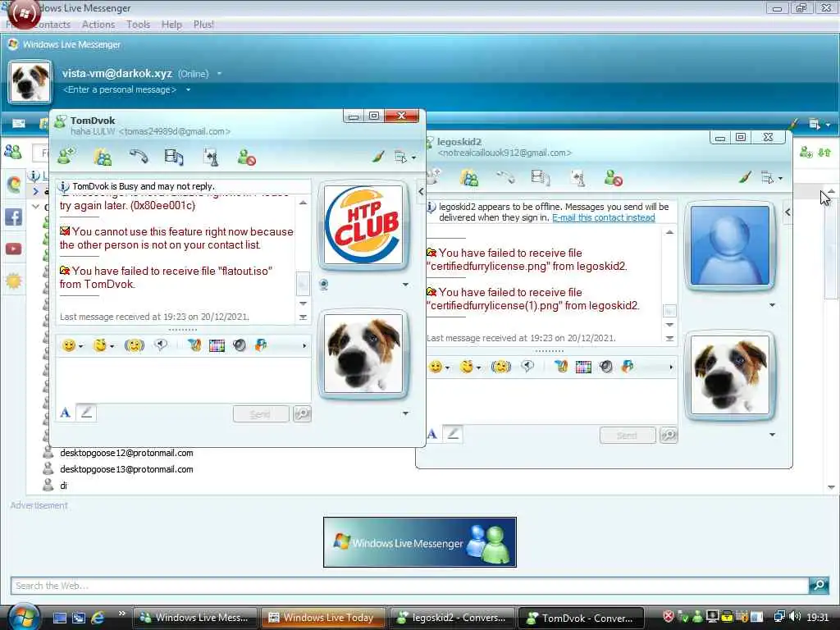Select contact desktopgoose12@protonmail.com
Image resolution: width=840 pixels, height=630 pixels.
pyautogui.click(x=126, y=453)
